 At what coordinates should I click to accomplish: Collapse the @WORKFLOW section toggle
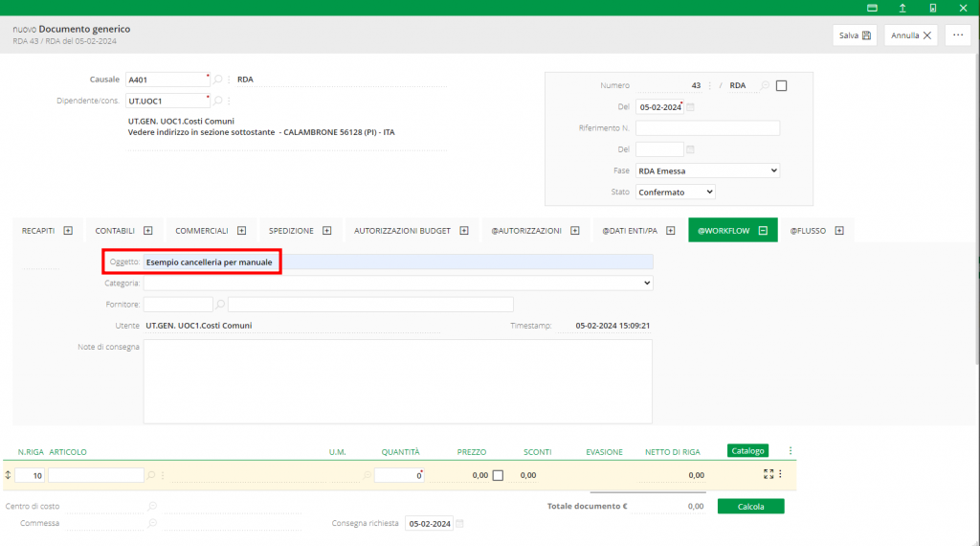[x=763, y=231]
